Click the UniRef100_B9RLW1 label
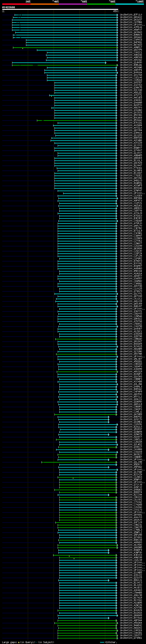Viewport: 146px width, 644px height. point(131,65)
